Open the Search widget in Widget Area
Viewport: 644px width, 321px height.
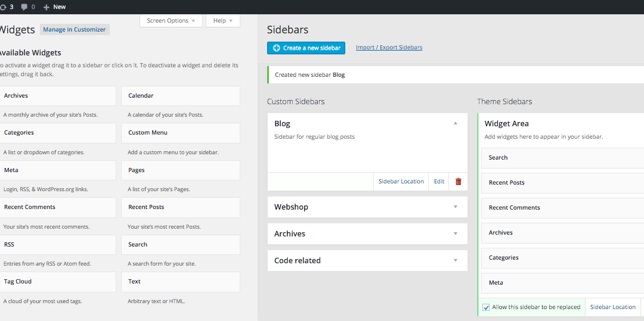click(561, 158)
